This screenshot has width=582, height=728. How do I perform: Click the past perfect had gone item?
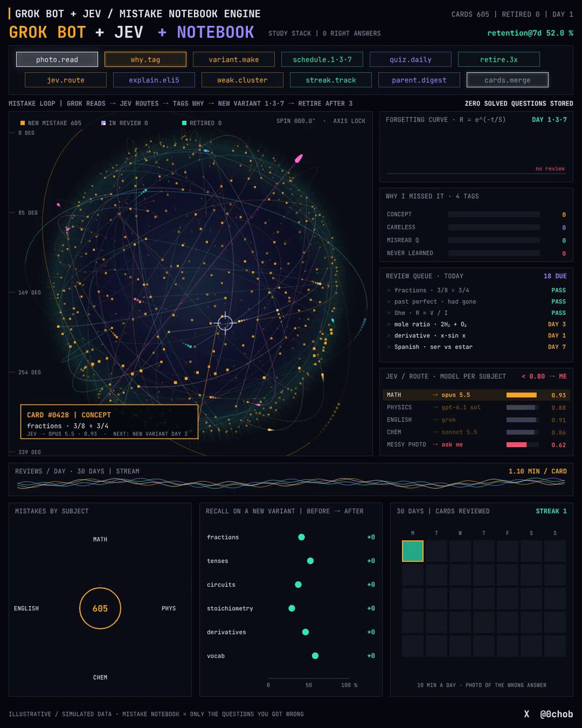(x=476, y=302)
